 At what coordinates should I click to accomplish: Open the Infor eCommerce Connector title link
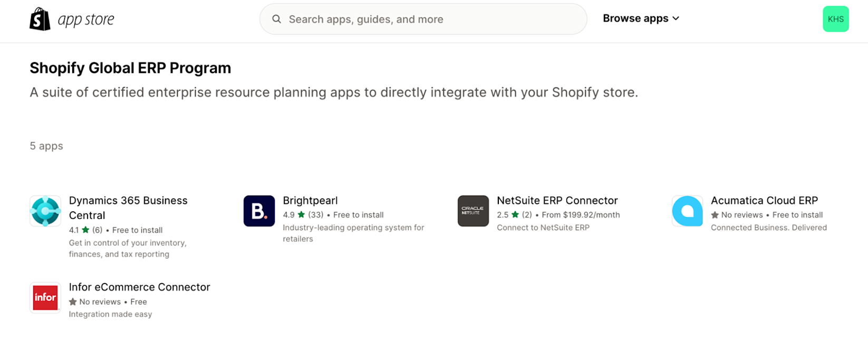click(x=139, y=287)
